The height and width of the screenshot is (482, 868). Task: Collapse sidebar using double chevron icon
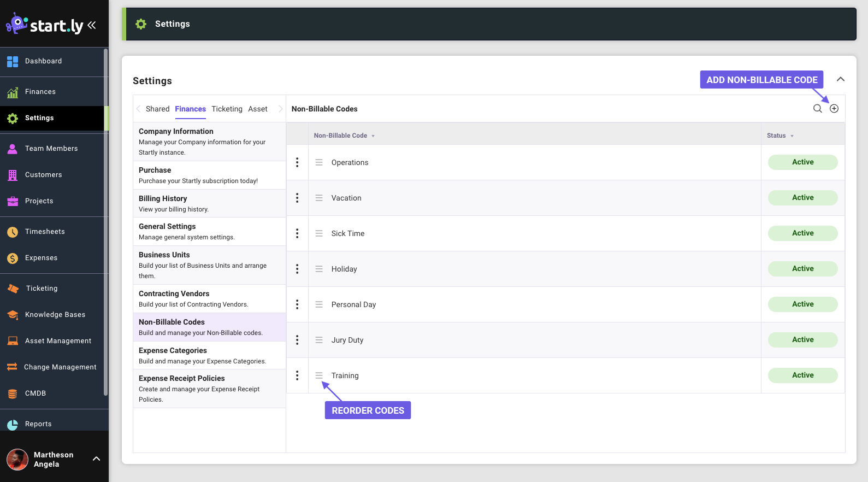click(x=92, y=25)
